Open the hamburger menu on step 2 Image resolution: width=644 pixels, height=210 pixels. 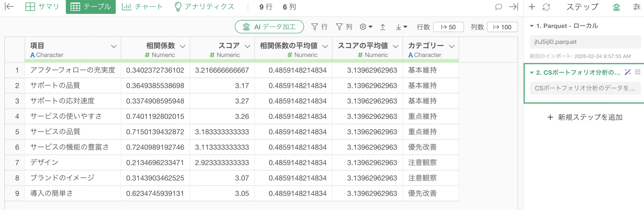click(637, 72)
